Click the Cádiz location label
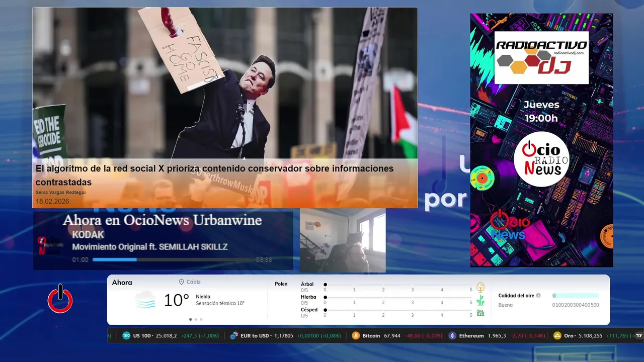Screen dimensions: 644x362 194,282
